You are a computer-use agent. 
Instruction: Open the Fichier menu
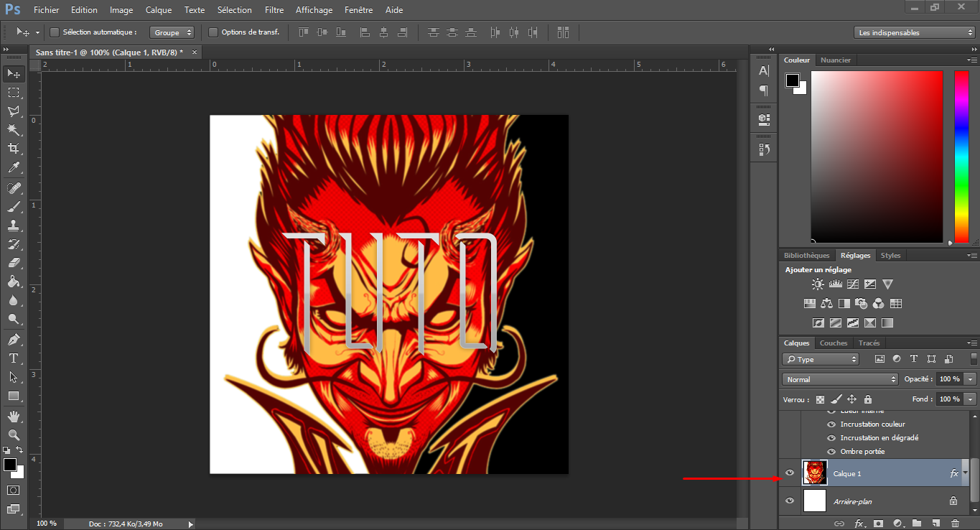pos(47,10)
